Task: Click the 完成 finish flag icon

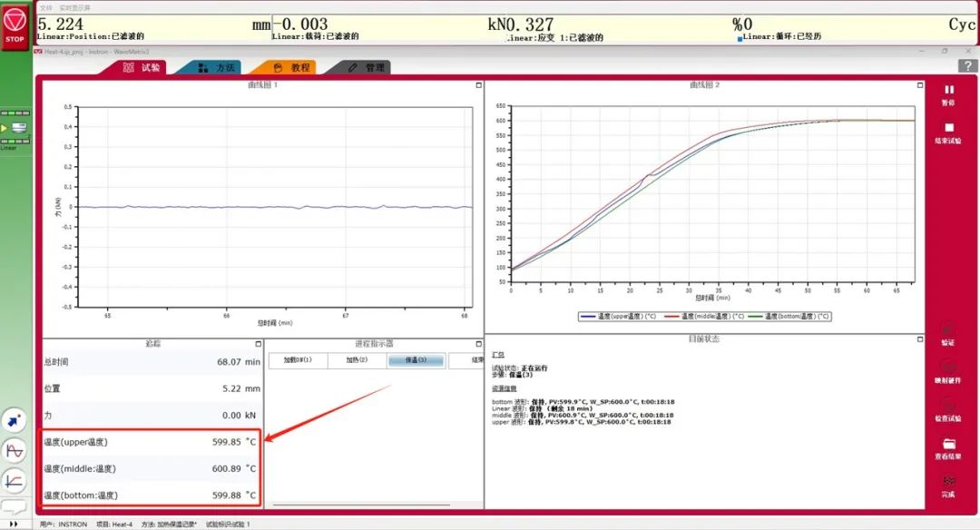Action: 949,486
